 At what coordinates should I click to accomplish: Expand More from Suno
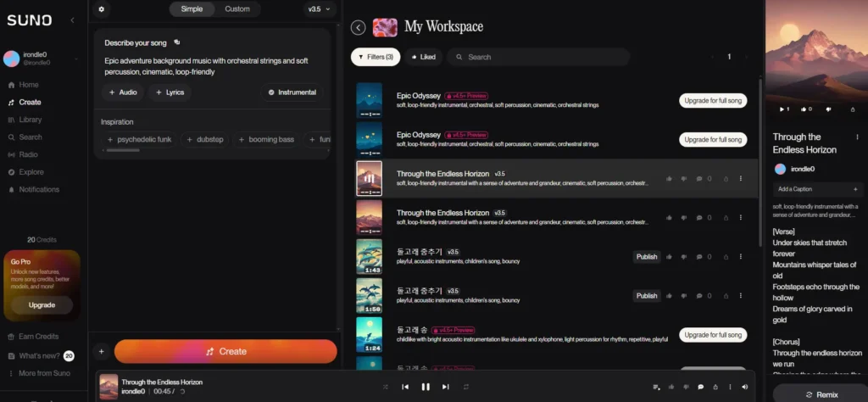39,373
